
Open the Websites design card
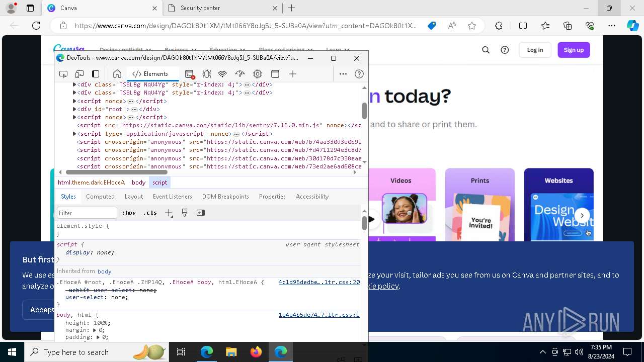tap(558, 205)
